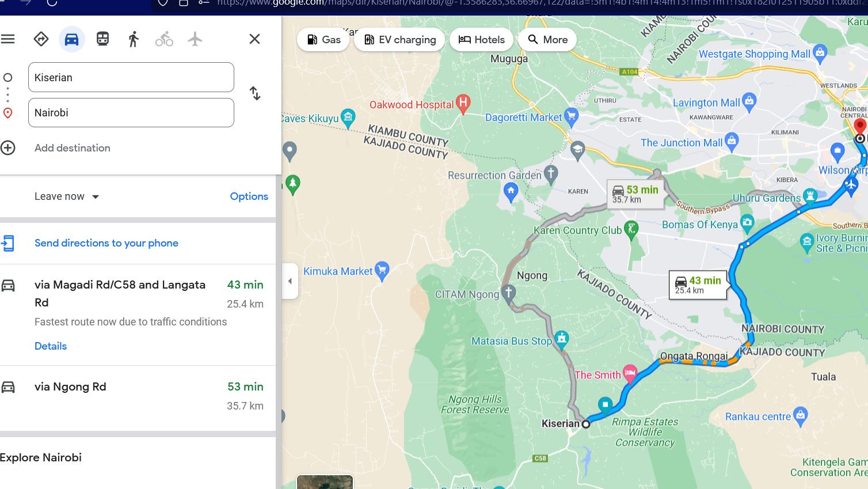Click Dagoretti Market shopping marker

point(571,117)
